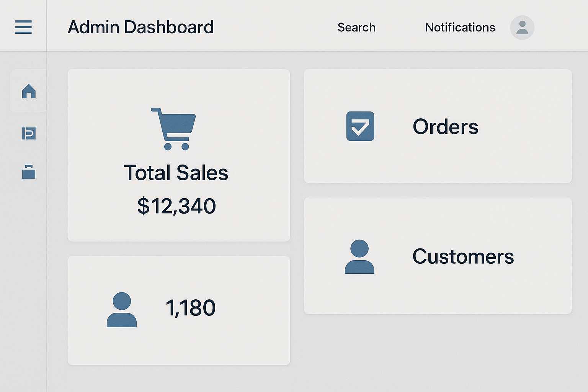Open the document list sidebar icon
The height and width of the screenshot is (392, 588).
[x=29, y=134]
